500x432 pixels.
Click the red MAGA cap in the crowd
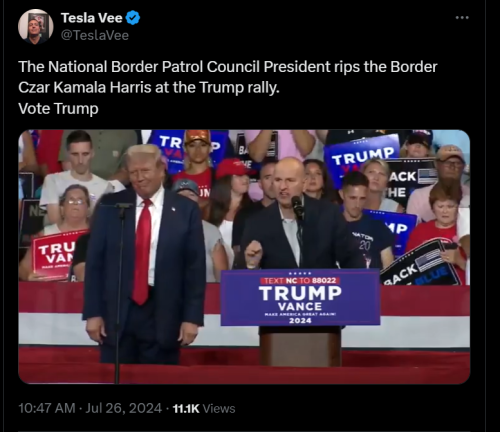[x=231, y=168]
